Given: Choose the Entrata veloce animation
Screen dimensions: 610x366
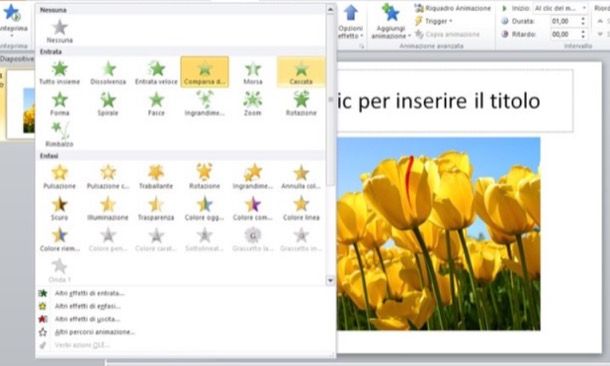Looking at the screenshot, I should [x=156, y=72].
